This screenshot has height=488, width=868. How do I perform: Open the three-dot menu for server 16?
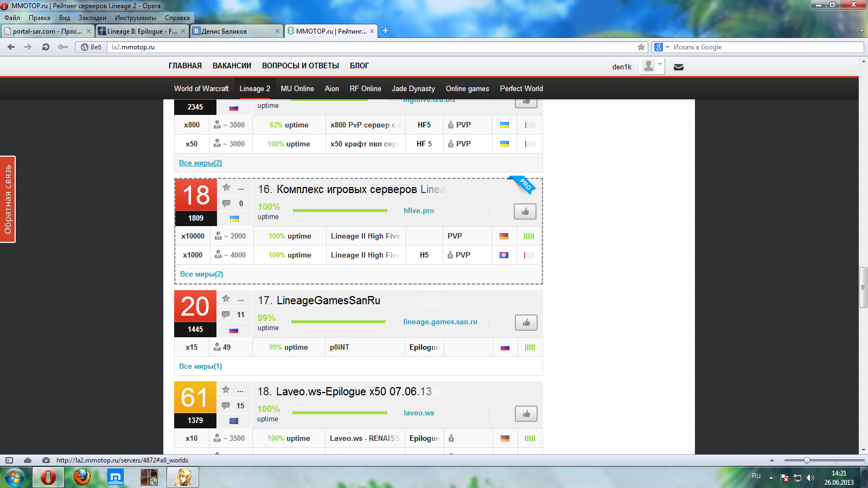pyautogui.click(x=241, y=189)
